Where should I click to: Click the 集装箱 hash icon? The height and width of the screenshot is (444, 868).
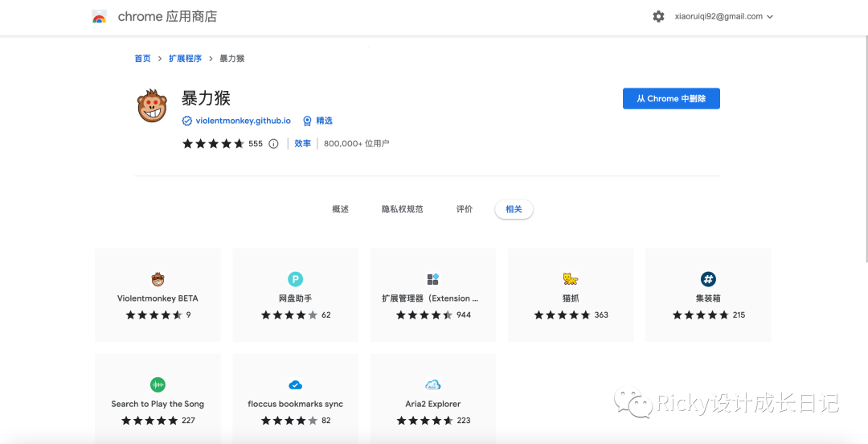click(708, 279)
